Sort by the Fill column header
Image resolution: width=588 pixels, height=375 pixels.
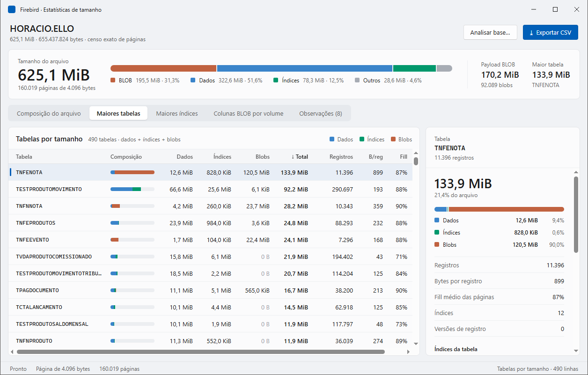pos(404,157)
